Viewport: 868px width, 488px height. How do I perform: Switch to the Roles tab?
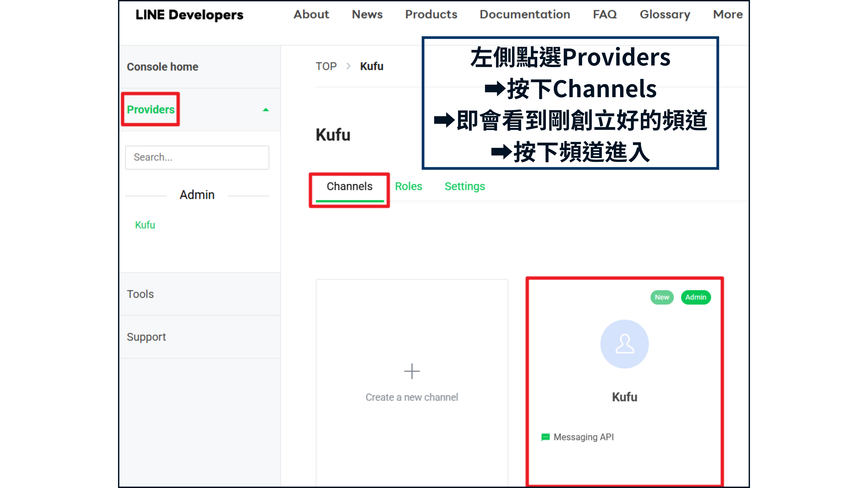pos(408,186)
